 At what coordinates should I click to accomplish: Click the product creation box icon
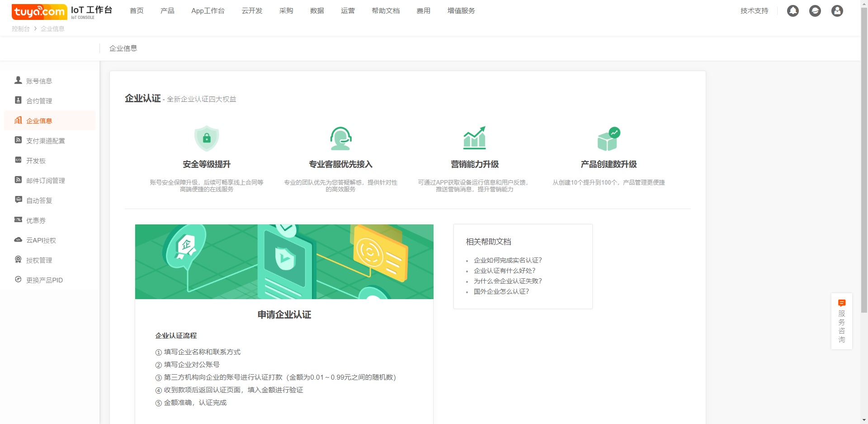[x=608, y=138]
